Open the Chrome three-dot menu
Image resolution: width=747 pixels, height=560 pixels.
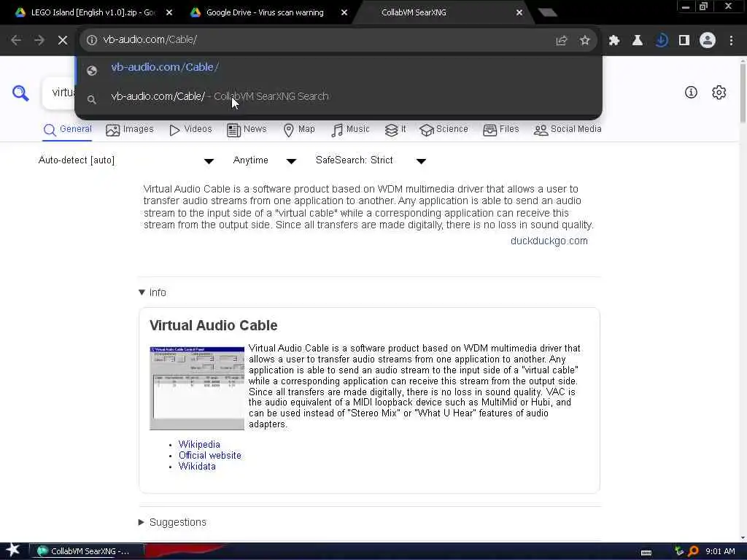tap(731, 41)
